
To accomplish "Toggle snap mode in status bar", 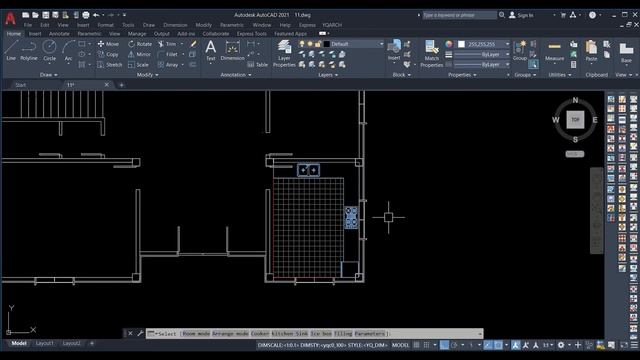I will [426, 345].
